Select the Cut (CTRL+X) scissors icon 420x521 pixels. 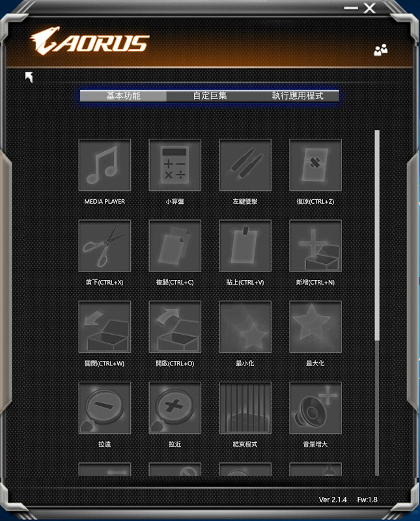click(105, 246)
